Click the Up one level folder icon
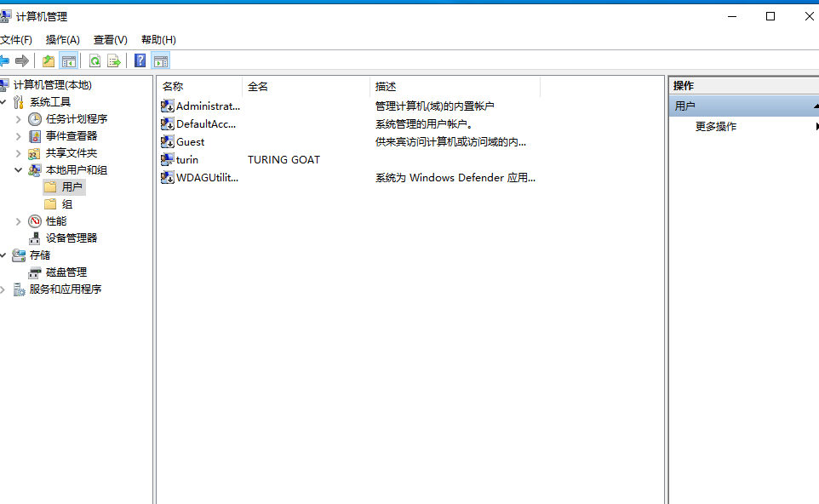 [49, 61]
